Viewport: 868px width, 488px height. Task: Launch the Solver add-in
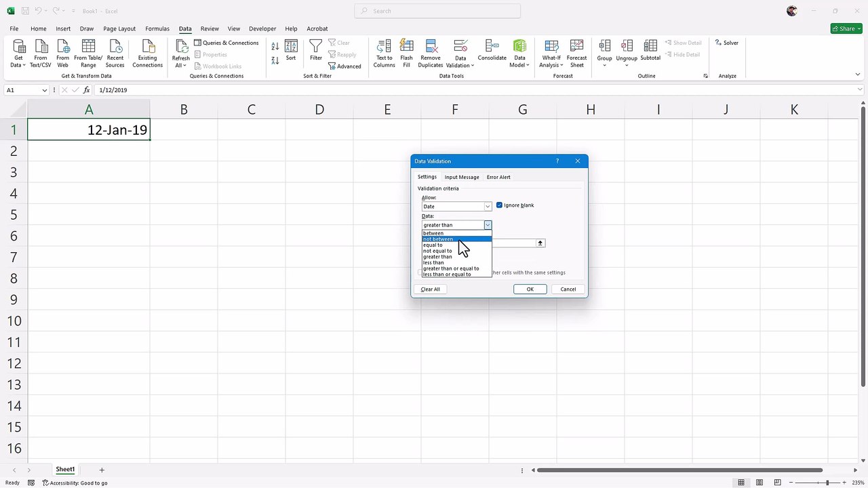(x=726, y=43)
